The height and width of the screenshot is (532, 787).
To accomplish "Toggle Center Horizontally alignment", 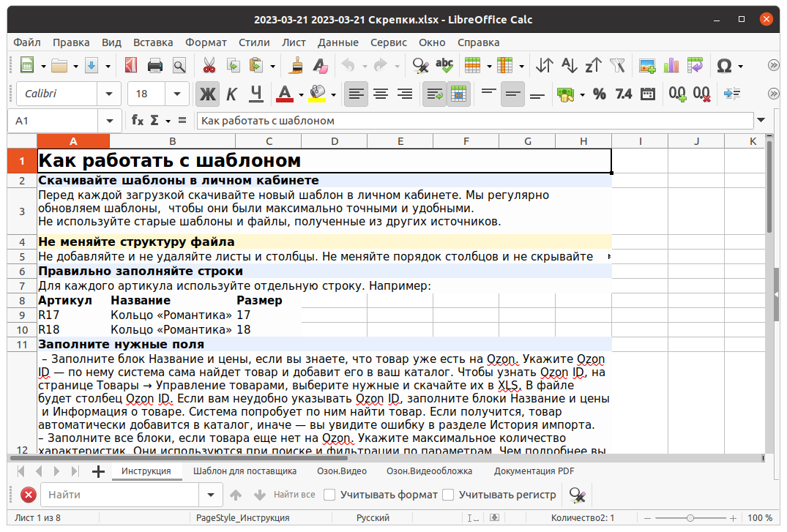I will pos(381,94).
